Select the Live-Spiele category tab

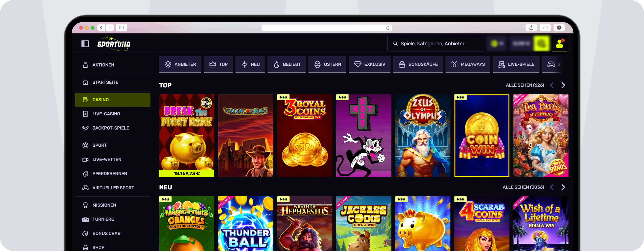pos(516,64)
